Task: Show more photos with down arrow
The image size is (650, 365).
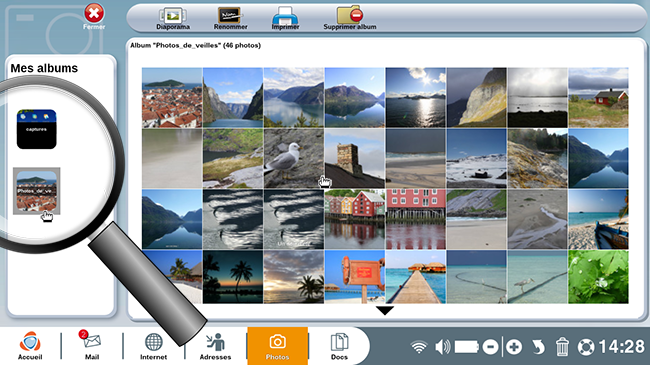Action: click(385, 311)
